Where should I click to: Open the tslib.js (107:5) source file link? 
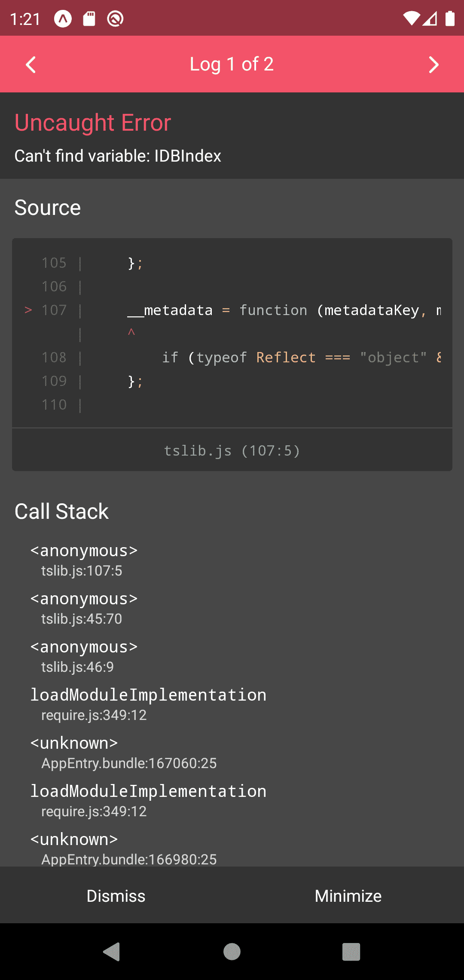coord(232,450)
